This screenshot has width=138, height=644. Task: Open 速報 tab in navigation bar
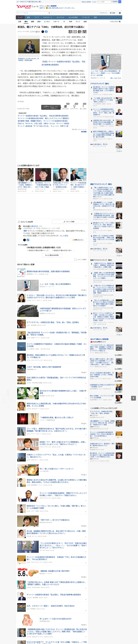(x=28, y=17)
